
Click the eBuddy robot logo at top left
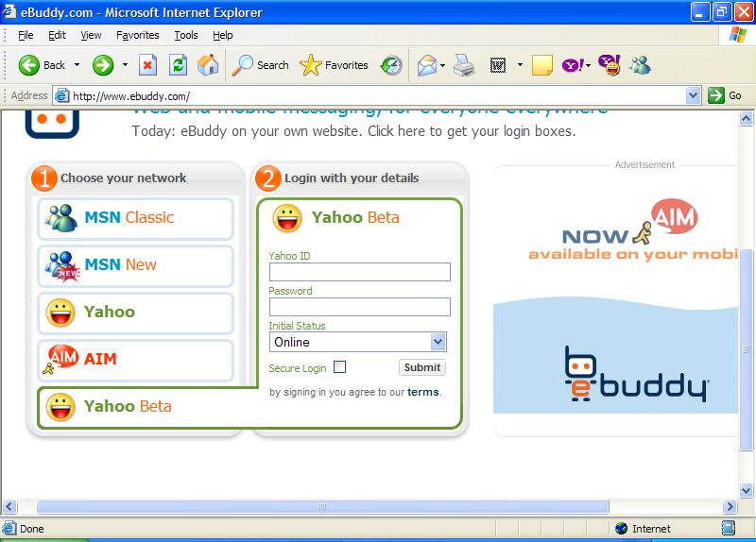[x=52, y=124]
